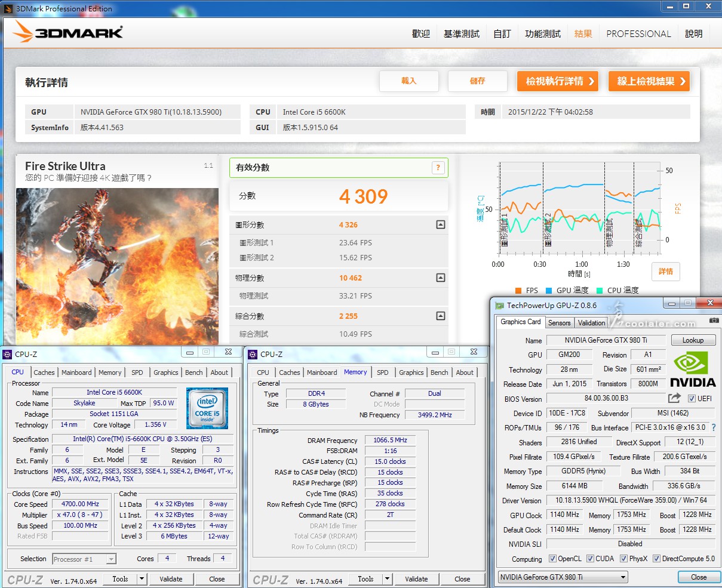Switch to Validation tab in GPU-Z
This screenshot has height=588, width=722.
(592, 323)
